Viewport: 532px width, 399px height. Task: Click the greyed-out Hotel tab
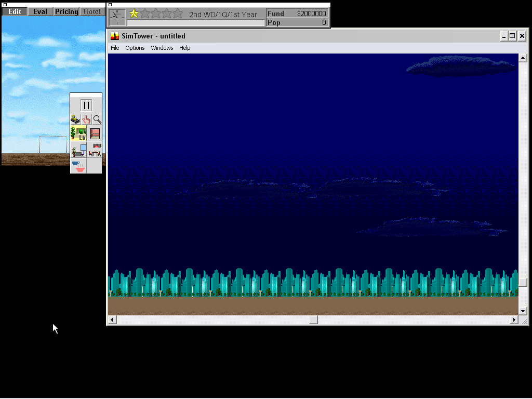pyautogui.click(x=92, y=11)
